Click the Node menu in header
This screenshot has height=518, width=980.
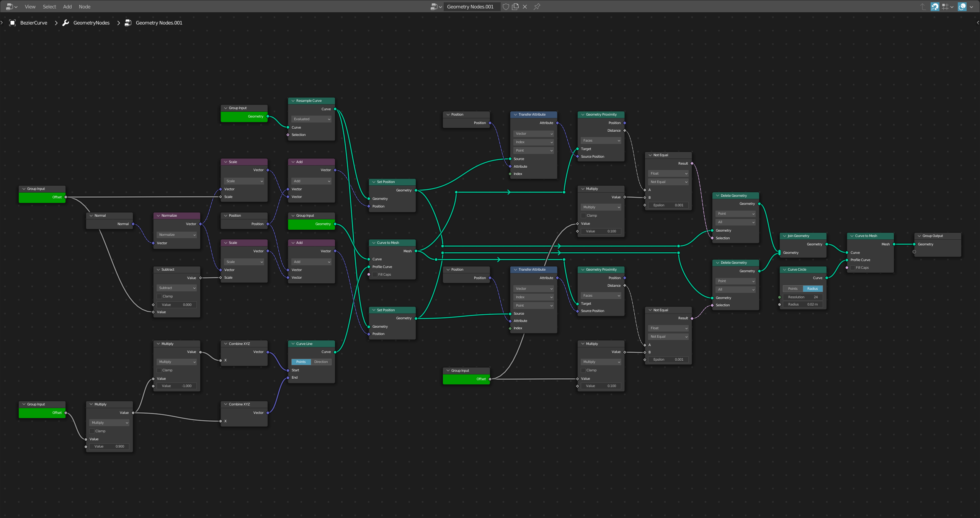click(85, 7)
